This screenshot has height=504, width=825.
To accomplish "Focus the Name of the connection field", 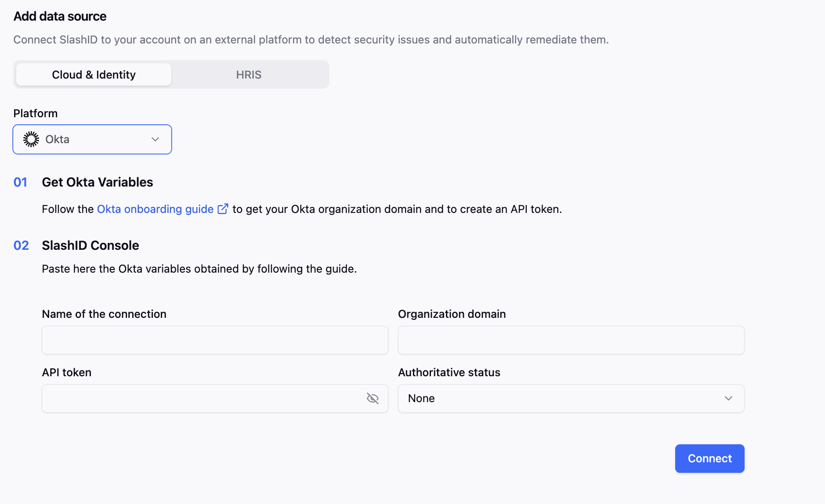I will point(215,340).
